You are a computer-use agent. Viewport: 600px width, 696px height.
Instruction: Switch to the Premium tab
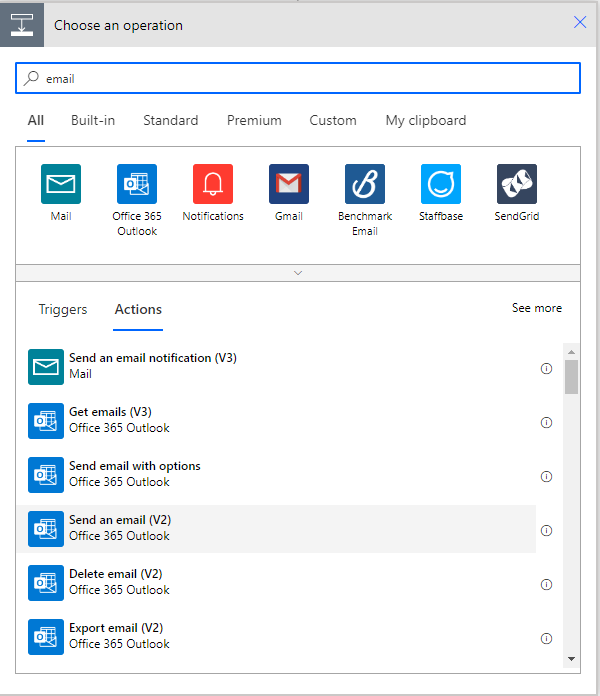point(254,120)
